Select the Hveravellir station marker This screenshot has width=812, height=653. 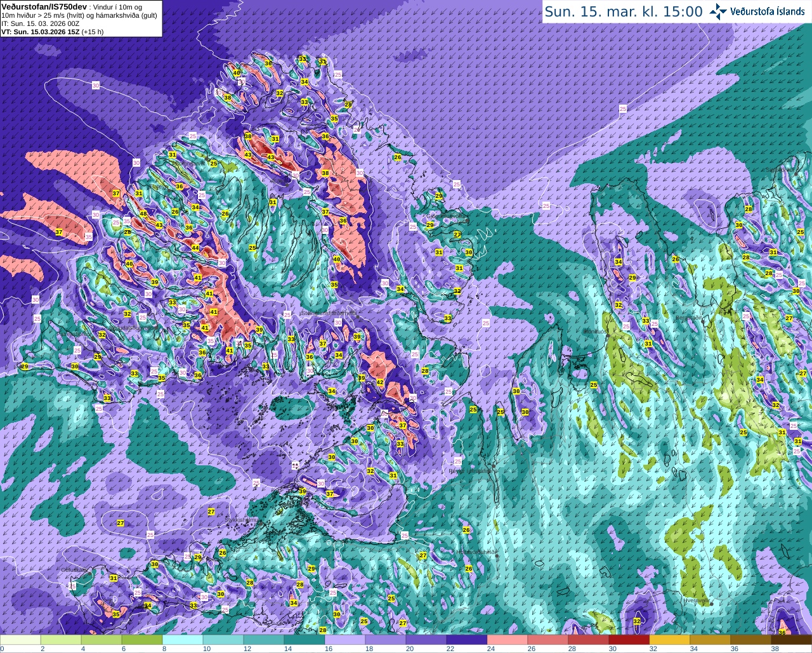point(712,604)
